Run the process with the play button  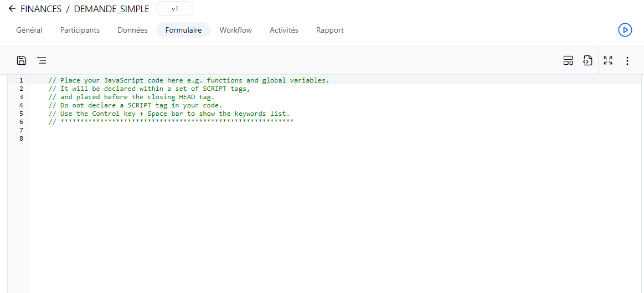625,30
